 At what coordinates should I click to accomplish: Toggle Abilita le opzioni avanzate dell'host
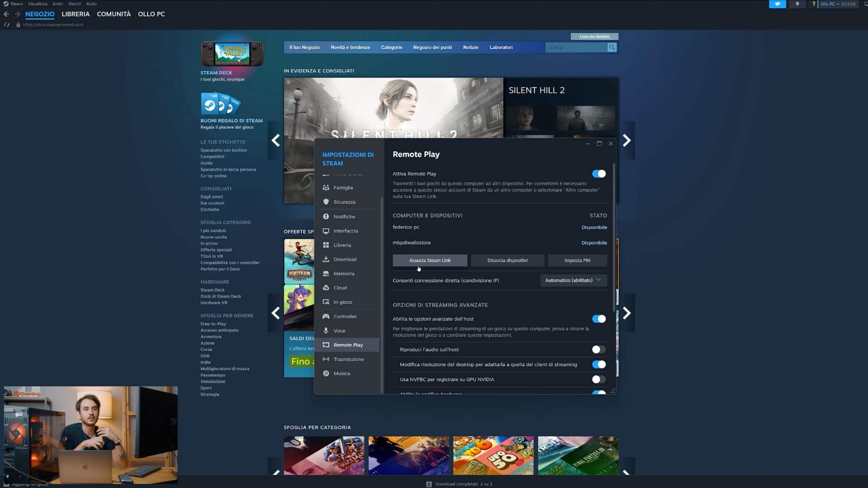[x=599, y=319]
